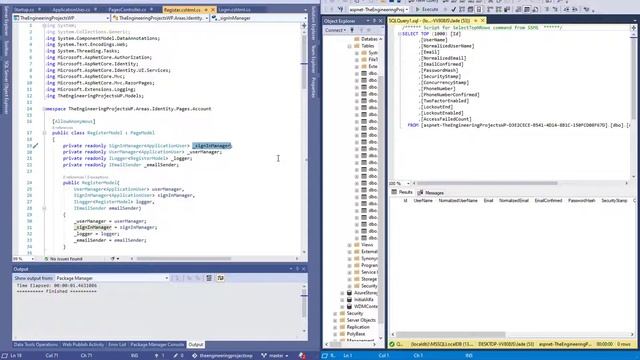The height and width of the screenshot is (360, 640).
Task: Collapse the Tables folder in Object Explorer
Action: 349,46
